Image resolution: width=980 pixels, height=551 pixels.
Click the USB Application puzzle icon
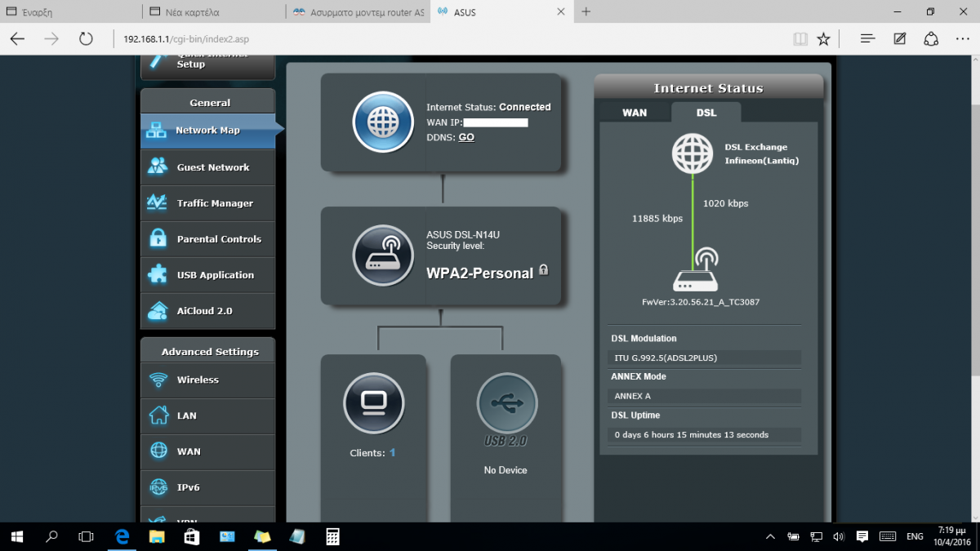pyautogui.click(x=158, y=274)
